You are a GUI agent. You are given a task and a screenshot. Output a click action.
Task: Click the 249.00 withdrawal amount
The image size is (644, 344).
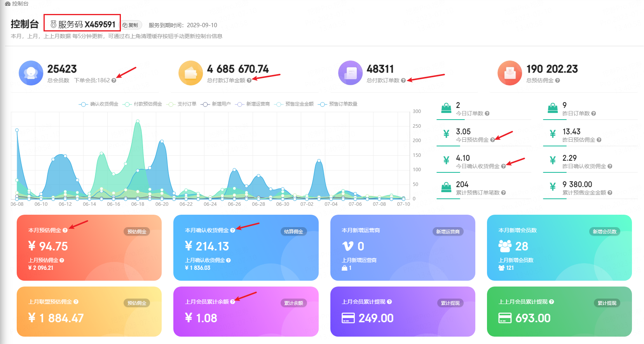click(x=376, y=318)
